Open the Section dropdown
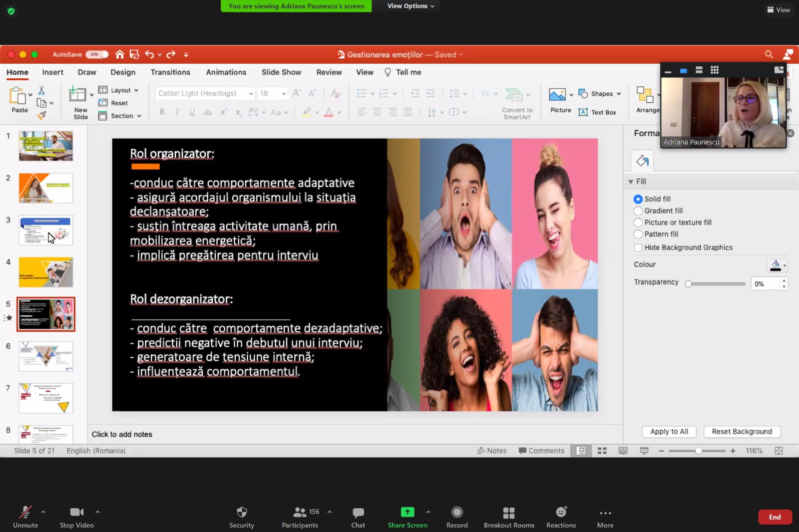The height and width of the screenshot is (532, 799). (120, 116)
